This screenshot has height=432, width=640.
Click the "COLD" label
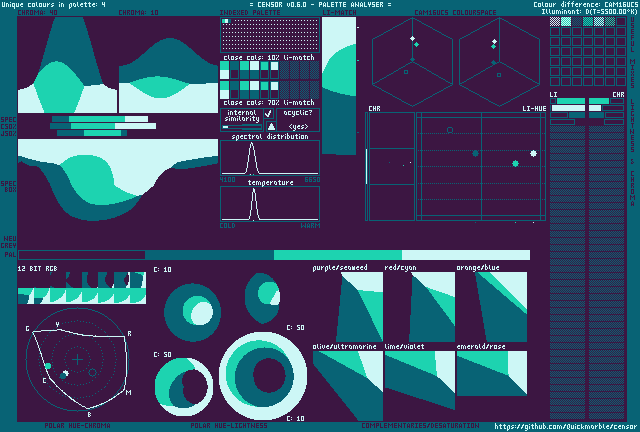coord(227,225)
